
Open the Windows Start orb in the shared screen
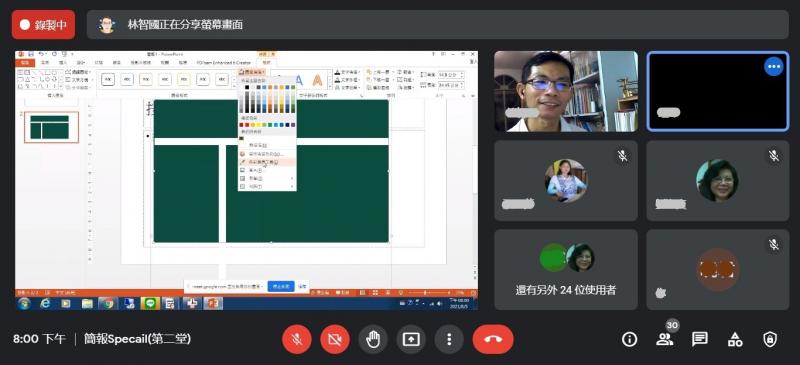23,304
